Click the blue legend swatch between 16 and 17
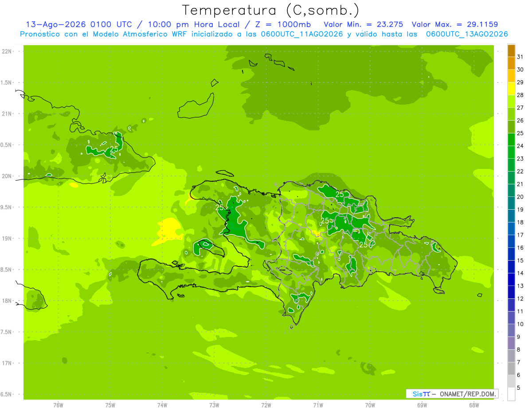The image size is (532, 411). 511,241
